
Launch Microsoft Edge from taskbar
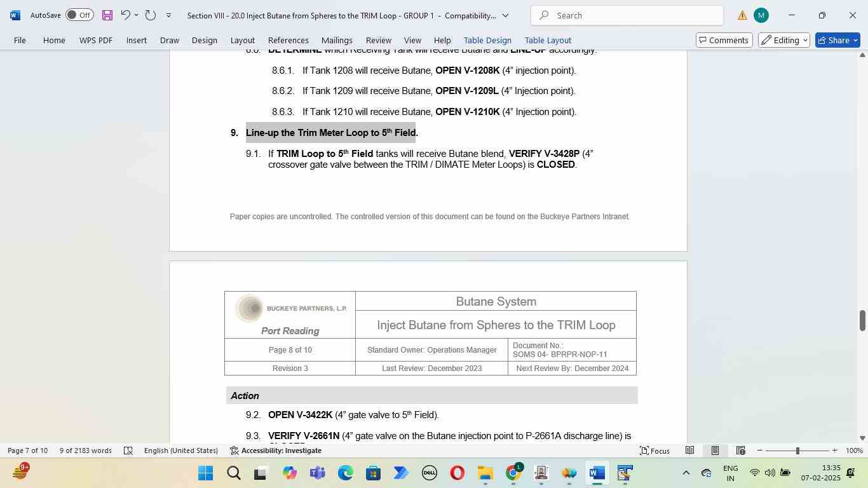[x=345, y=473]
